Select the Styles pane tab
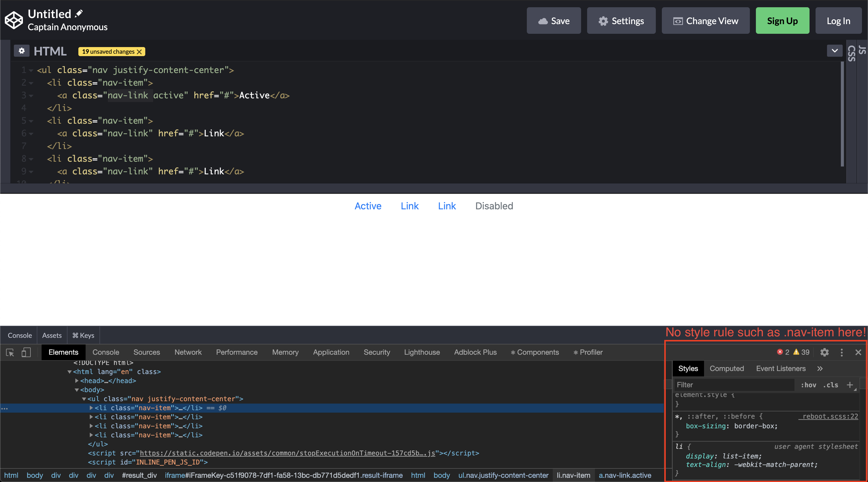 click(x=688, y=368)
